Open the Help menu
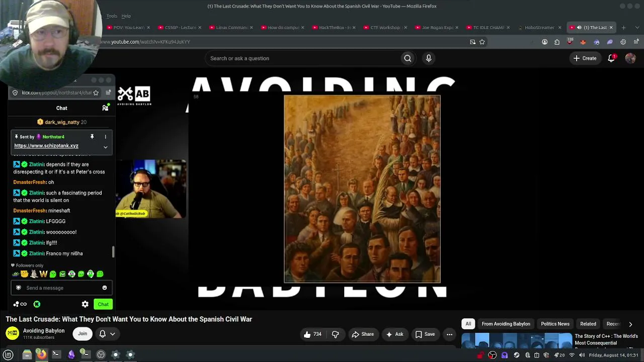The image size is (644, 362). tap(126, 16)
